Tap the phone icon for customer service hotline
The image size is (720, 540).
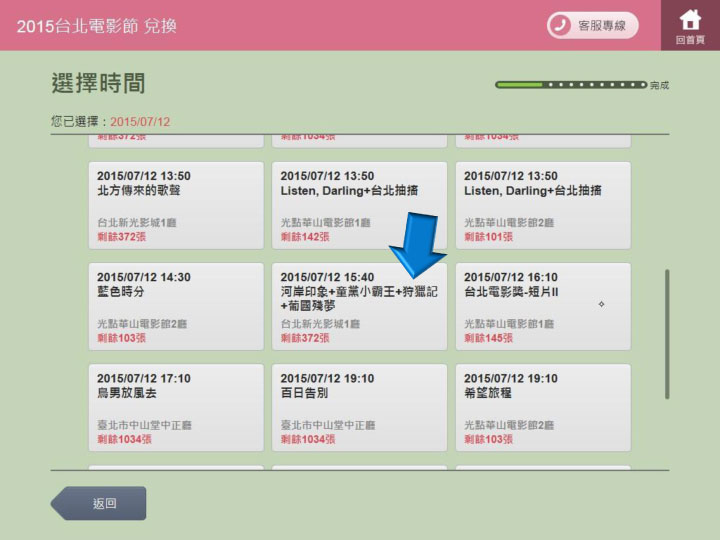pos(563,25)
